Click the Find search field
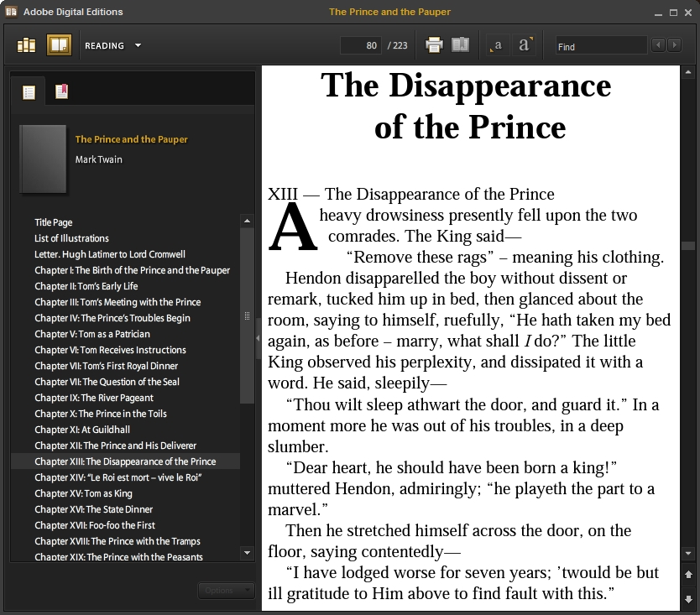The height and width of the screenshot is (615, 700). click(601, 46)
